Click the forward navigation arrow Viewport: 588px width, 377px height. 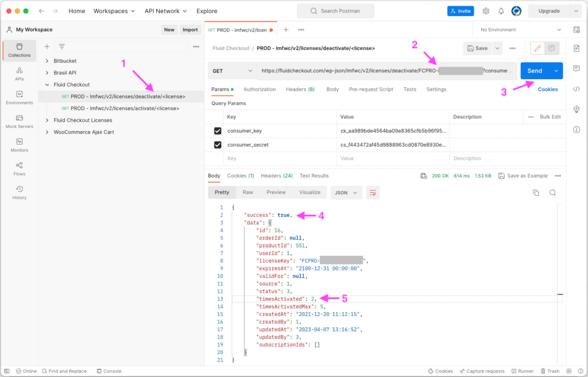click(55, 11)
